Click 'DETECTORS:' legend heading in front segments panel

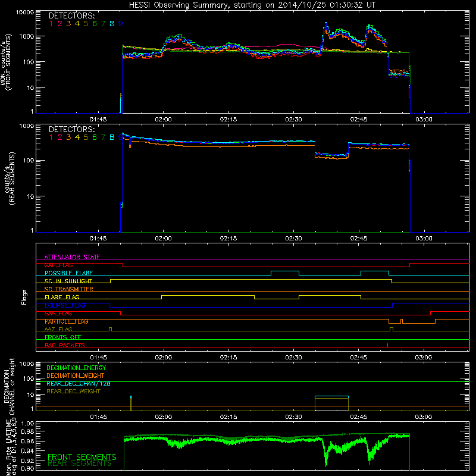pos(71,16)
